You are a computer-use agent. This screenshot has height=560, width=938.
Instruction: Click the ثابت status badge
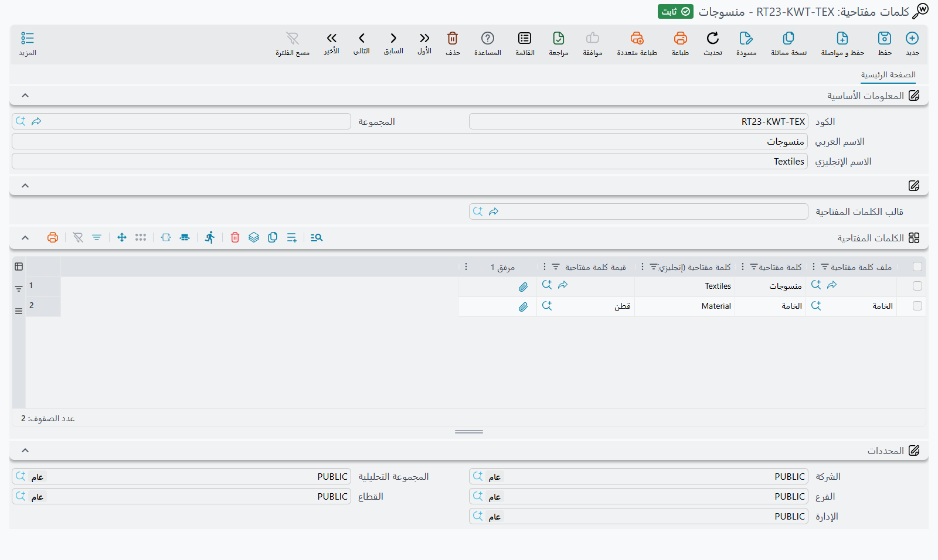(675, 12)
